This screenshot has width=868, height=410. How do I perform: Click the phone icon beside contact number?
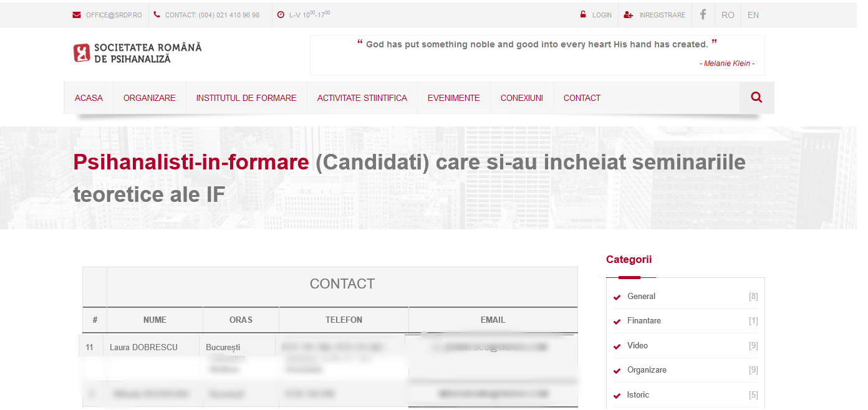157,15
